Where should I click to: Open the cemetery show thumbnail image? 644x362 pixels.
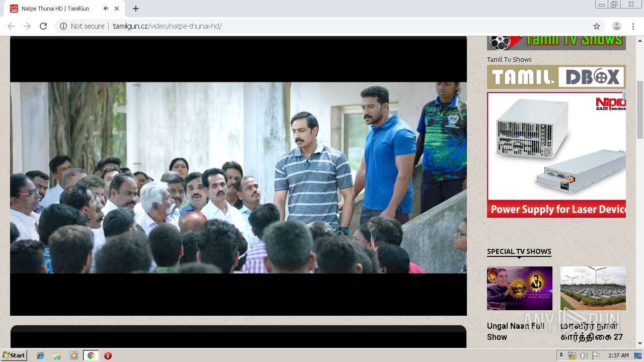(x=593, y=288)
